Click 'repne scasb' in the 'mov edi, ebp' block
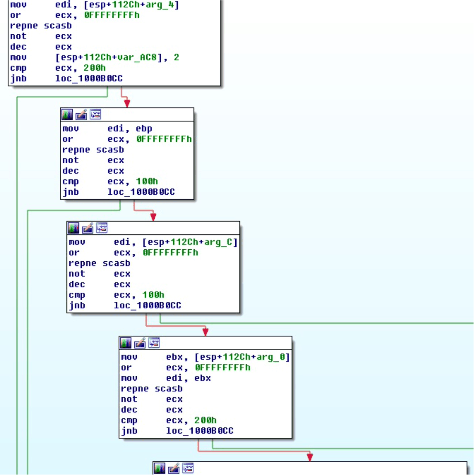This screenshot has height=476, width=475. pos(93,150)
